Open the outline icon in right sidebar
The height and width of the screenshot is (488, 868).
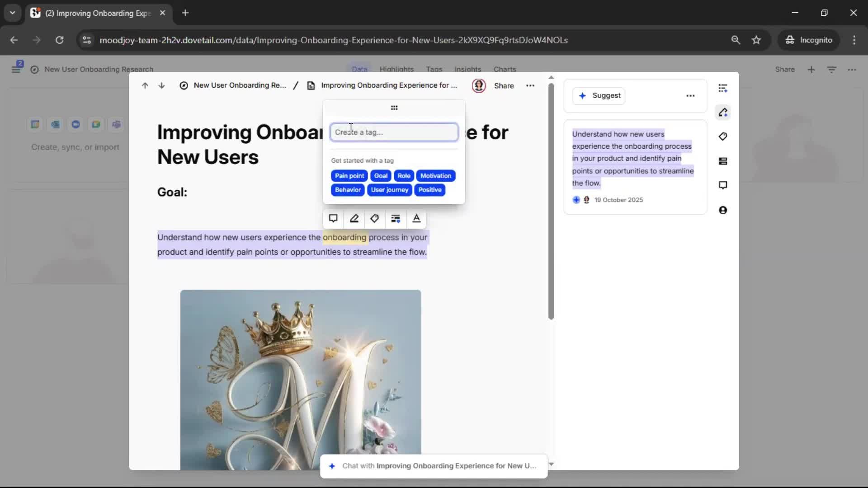click(723, 88)
